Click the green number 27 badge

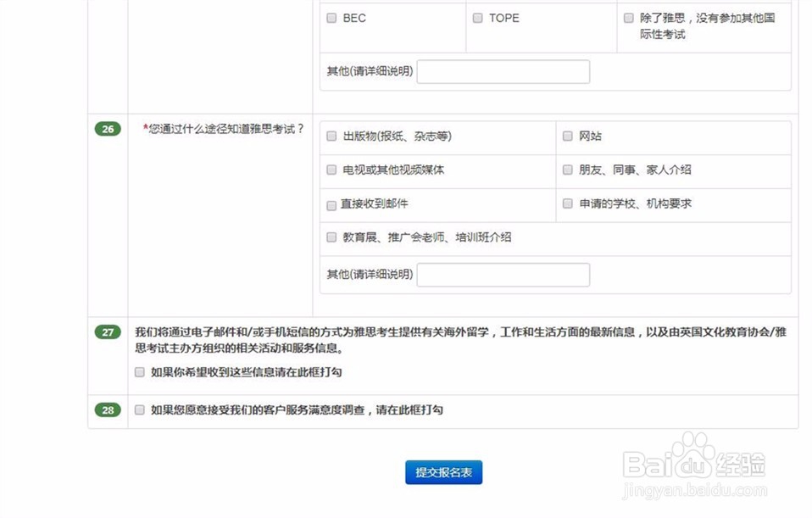[108, 332]
